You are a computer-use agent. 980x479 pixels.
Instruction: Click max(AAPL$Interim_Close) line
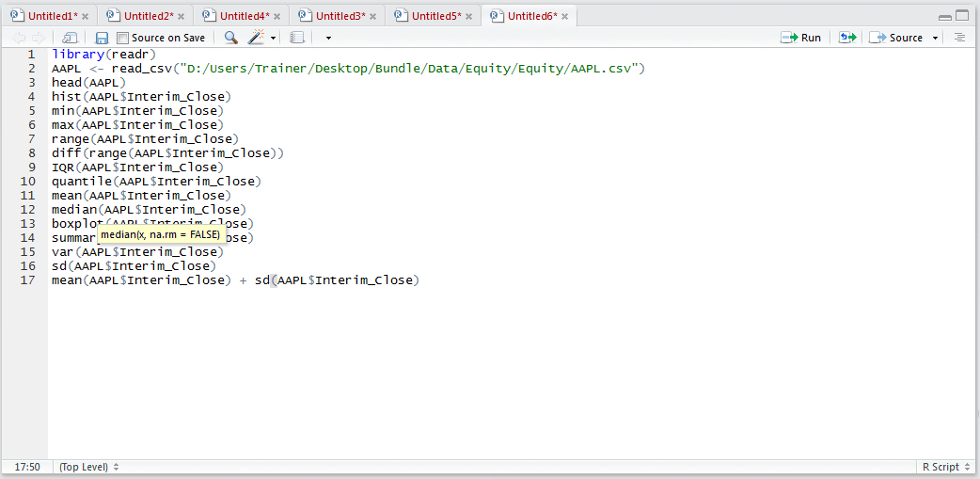(138, 124)
